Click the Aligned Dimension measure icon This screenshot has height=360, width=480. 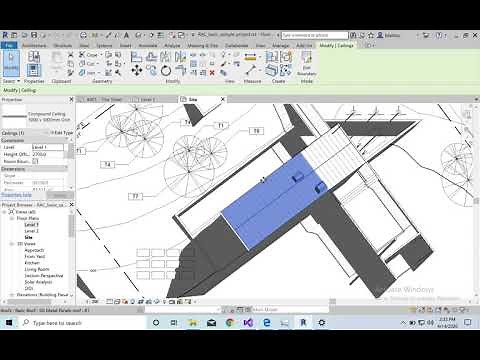(x=250, y=57)
